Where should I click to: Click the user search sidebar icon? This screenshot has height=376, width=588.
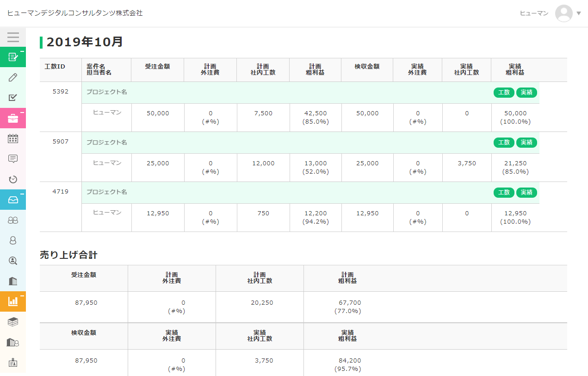(13, 261)
